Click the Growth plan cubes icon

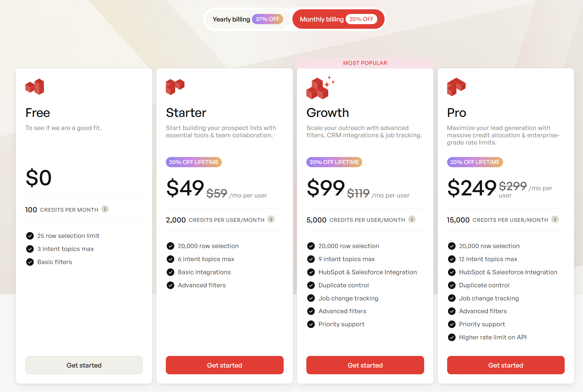[318, 88]
